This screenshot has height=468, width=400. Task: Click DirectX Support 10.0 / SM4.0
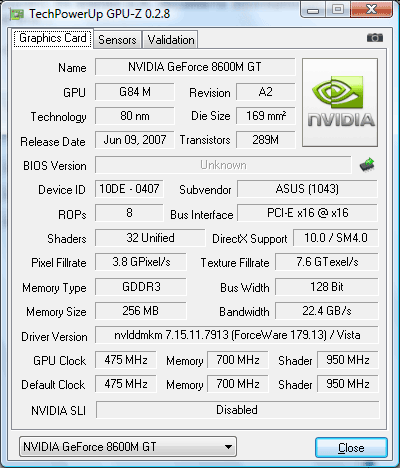336,238
